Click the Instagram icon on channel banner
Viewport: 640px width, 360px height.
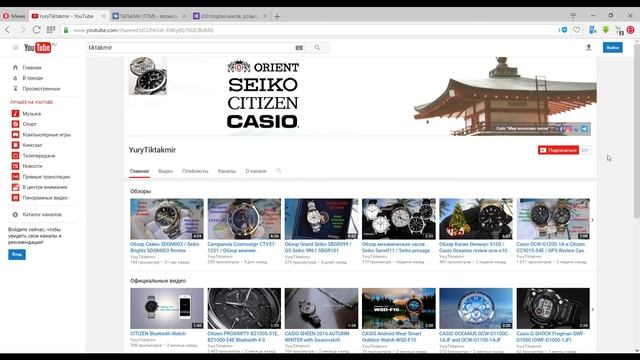569,129
